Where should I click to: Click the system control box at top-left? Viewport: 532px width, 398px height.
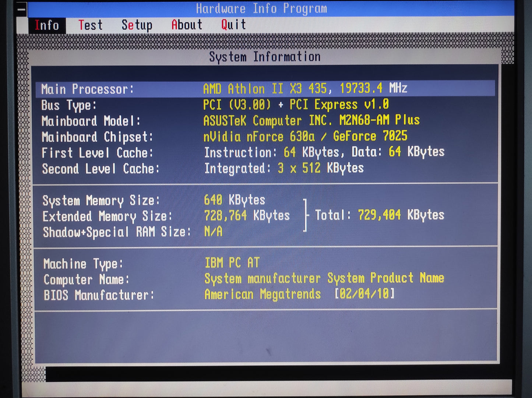point(22,9)
